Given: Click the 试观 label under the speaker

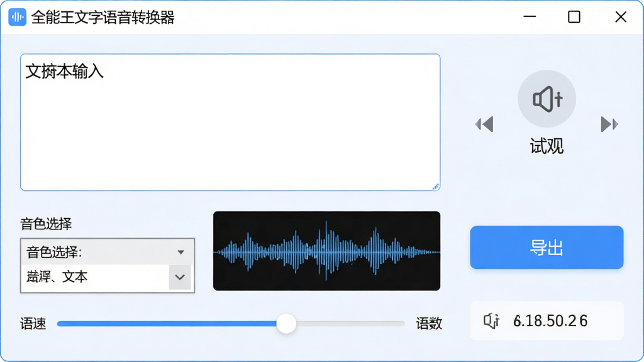Looking at the screenshot, I should pyautogui.click(x=547, y=146).
